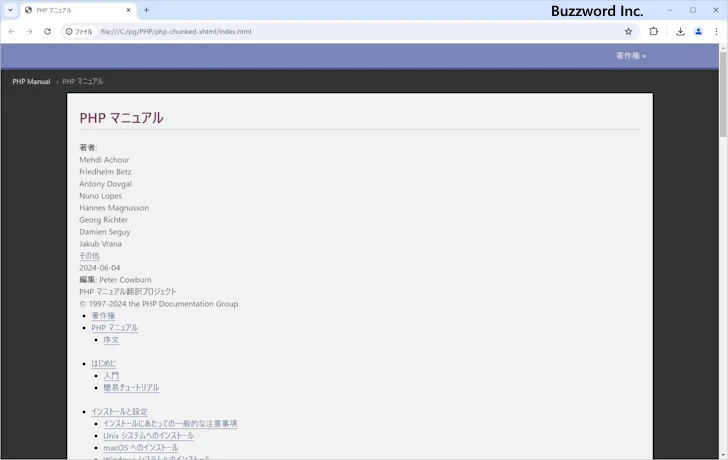Screen dimensions: 728x460
Task: Open the downloads icon in toolbar
Action: (680, 32)
